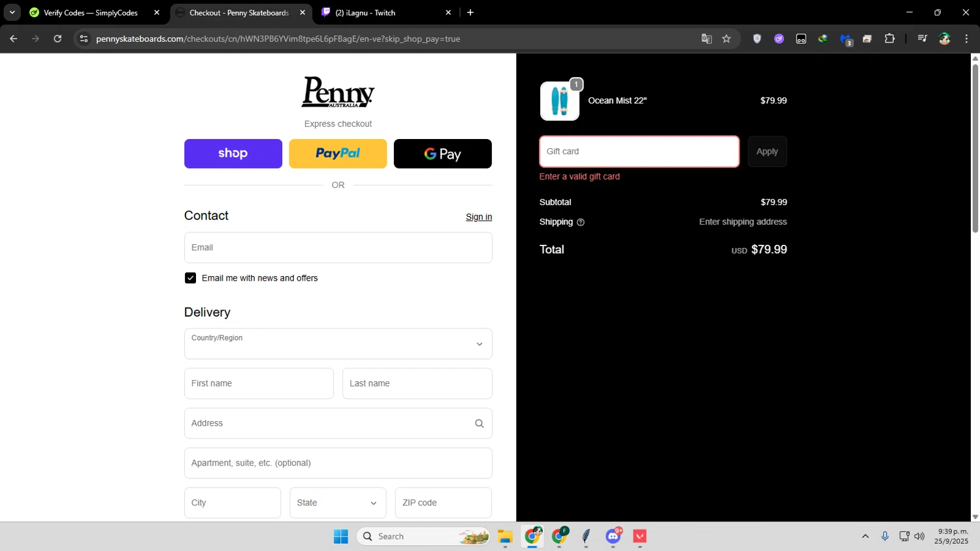Image resolution: width=980 pixels, height=551 pixels.
Task: Open the Chrome three-dot menu
Action: coord(966,39)
